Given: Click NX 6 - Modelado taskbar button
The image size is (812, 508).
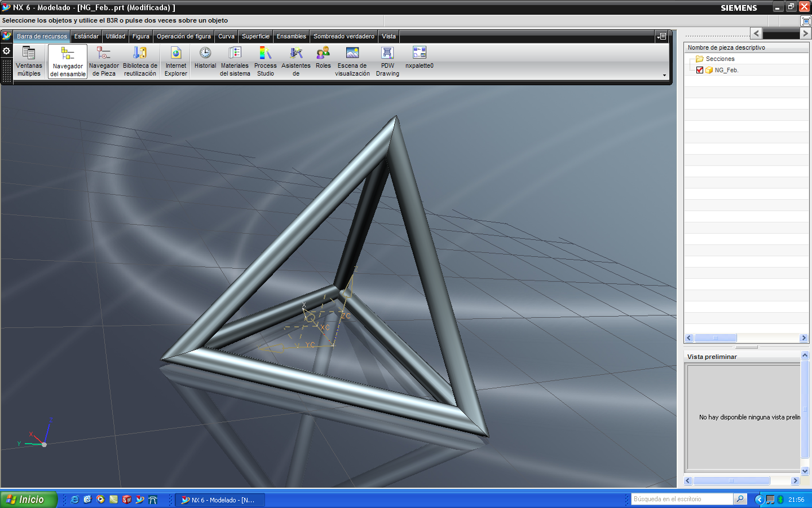Looking at the screenshot, I should [220, 500].
